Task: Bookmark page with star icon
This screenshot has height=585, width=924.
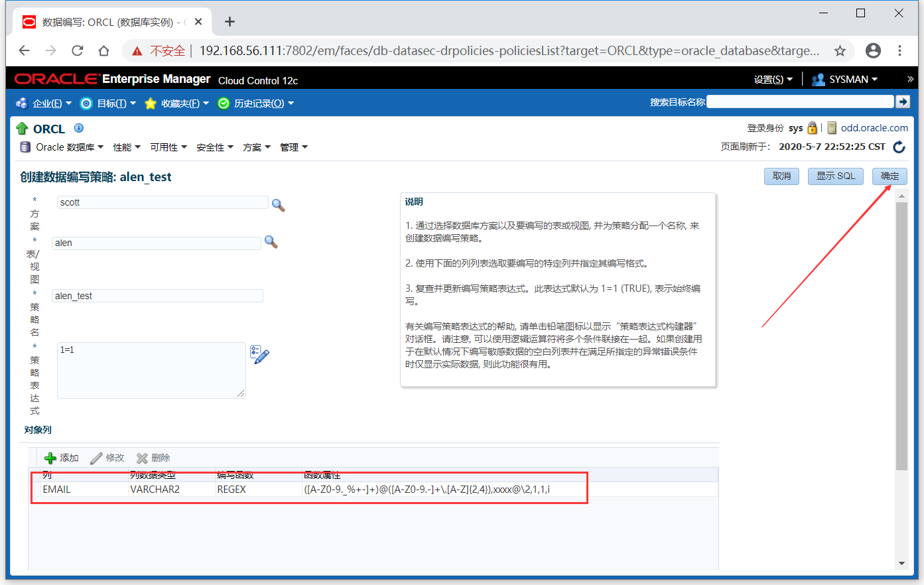Action: [x=840, y=51]
